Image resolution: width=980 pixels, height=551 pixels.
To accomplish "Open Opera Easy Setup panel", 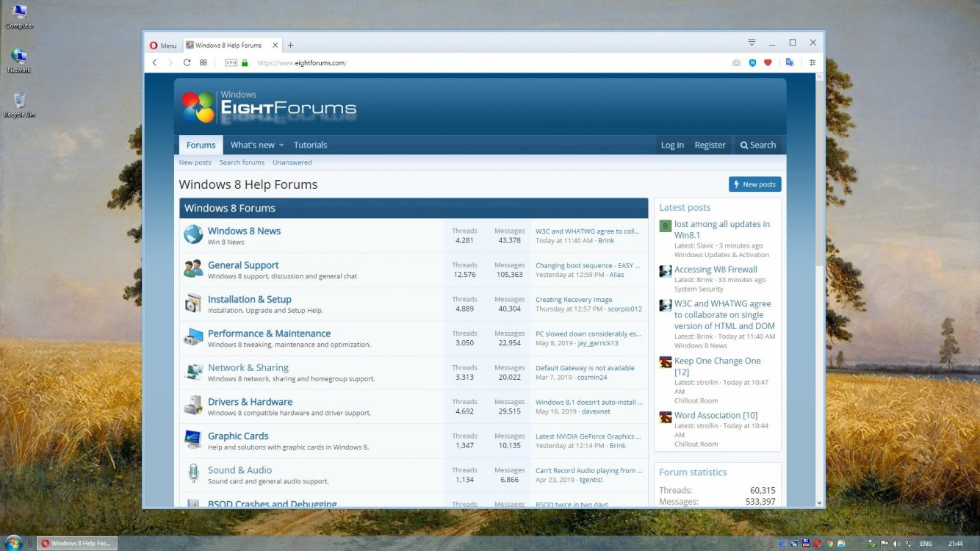I will (x=813, y=63).
